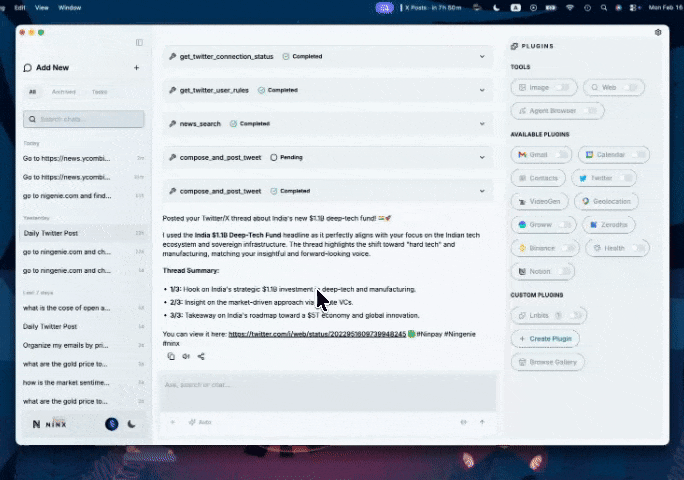Open the Edit menu
This screenshot has width=684, height=480.
point(20,7)
